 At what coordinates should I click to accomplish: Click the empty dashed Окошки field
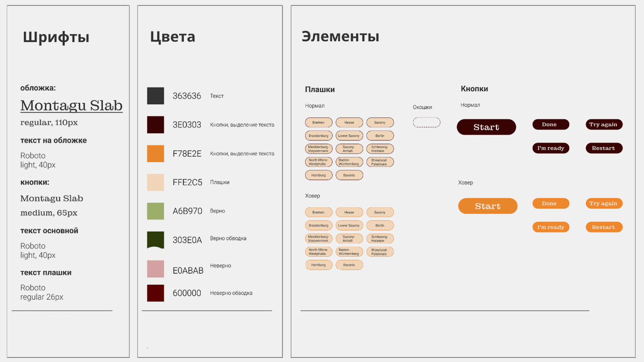pyautogui.click(x=426, y=122)
